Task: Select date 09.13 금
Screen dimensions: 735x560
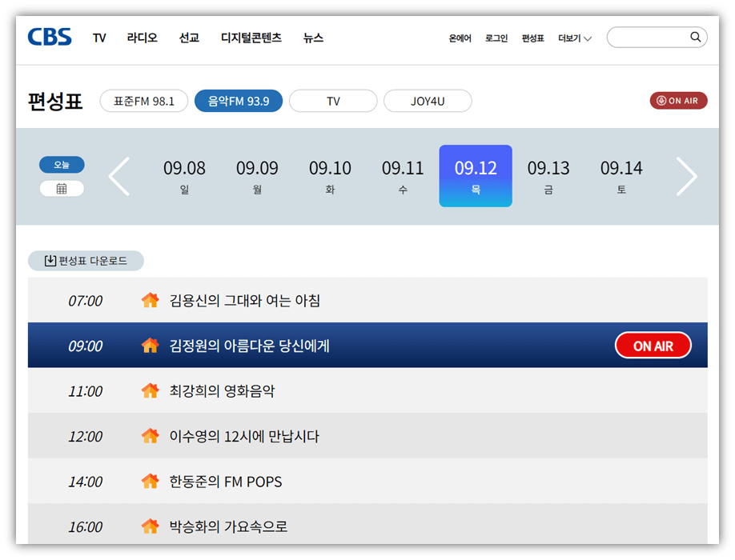Action: pyautogui.click(x=548, y=176)
